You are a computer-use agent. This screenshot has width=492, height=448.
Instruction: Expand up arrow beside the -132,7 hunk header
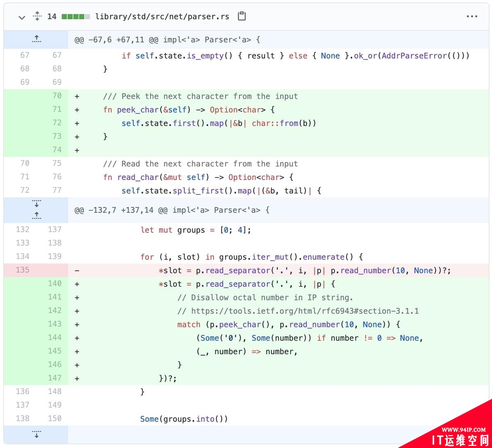pyautogui.click(x=36, y=215)
